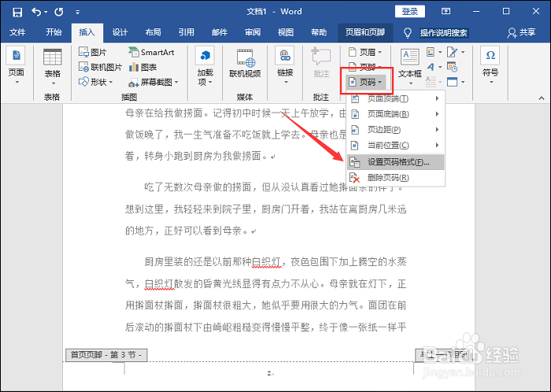Open the Customize Quick Access Toolbar dropdown
The height and width of the screenshot is (392, 551).
(x=77, y=12)
